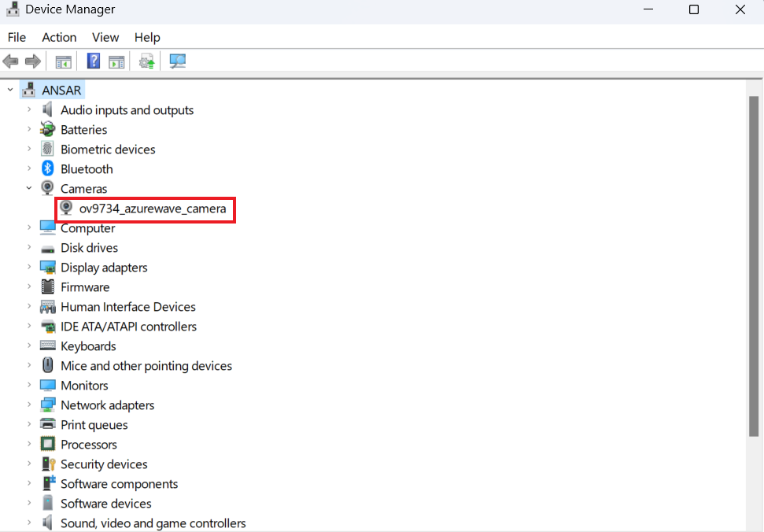Click the ov9734_azurewave_camera device icon
Screen dimensions: 764x532
point(66,208)
